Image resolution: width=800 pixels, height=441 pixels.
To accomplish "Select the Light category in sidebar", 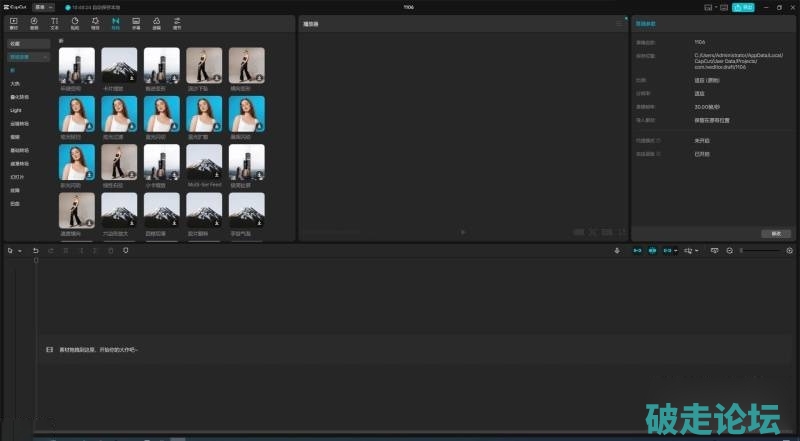I will pyautogui.click(x=16, y=110).
